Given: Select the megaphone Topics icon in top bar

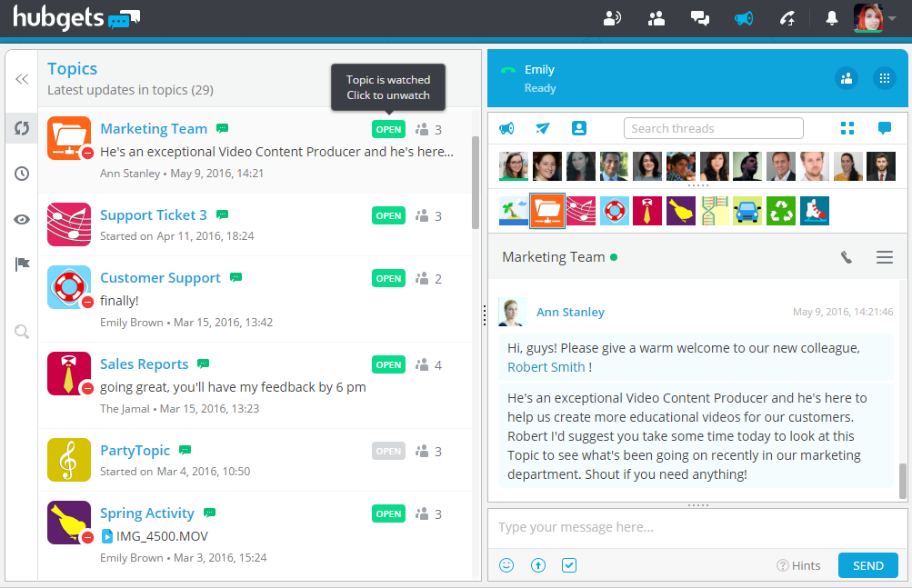Looking at the screenshot, I should tap(744, 18).
